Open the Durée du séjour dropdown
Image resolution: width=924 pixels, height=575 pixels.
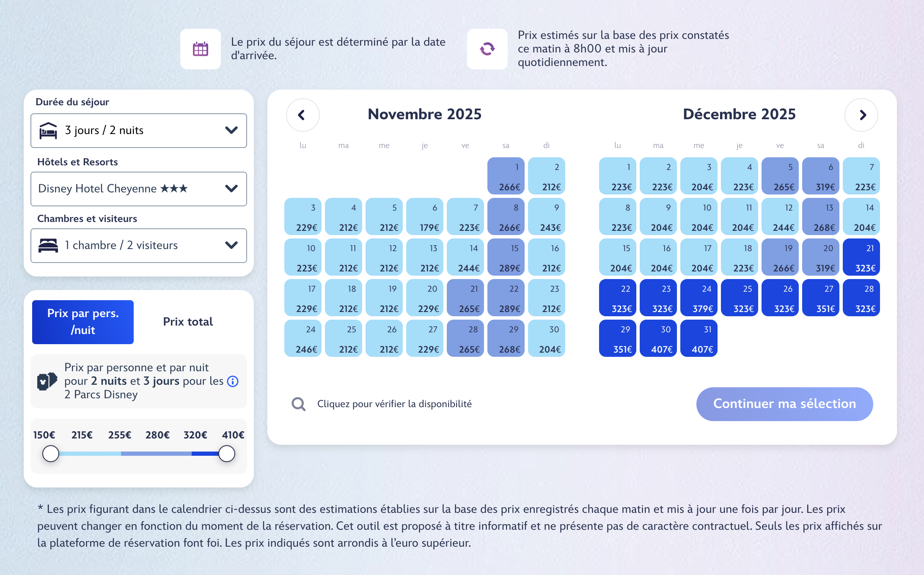click(x=139, y=131)
